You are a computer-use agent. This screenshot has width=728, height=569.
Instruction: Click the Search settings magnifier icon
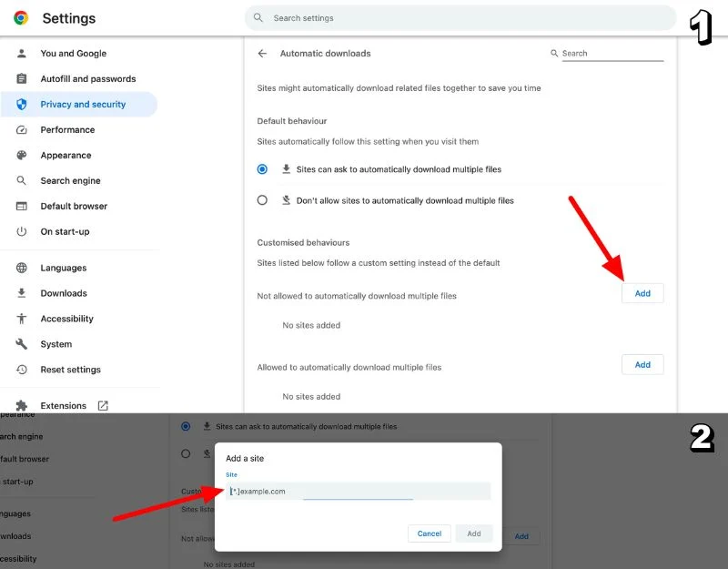coord(258,17)
